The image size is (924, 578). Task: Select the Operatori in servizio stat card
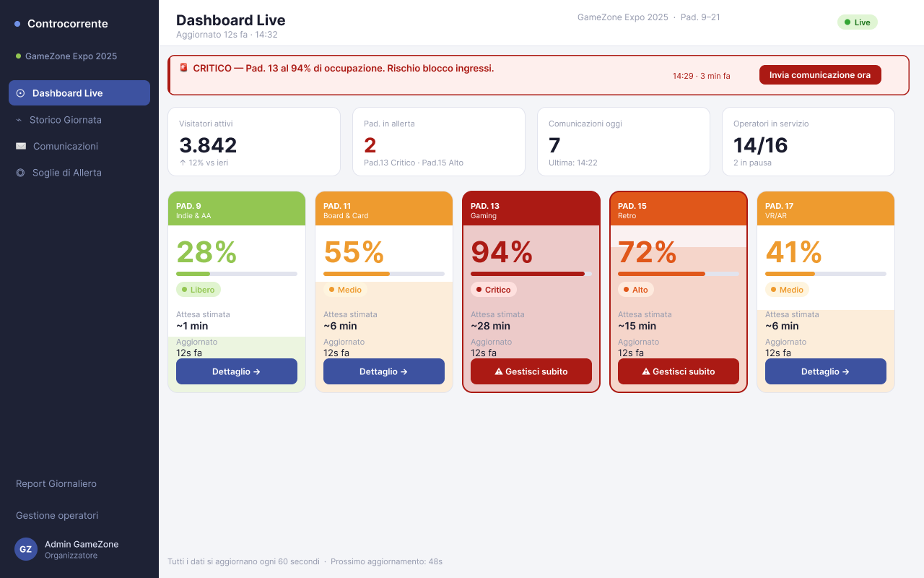click(808, 142)
